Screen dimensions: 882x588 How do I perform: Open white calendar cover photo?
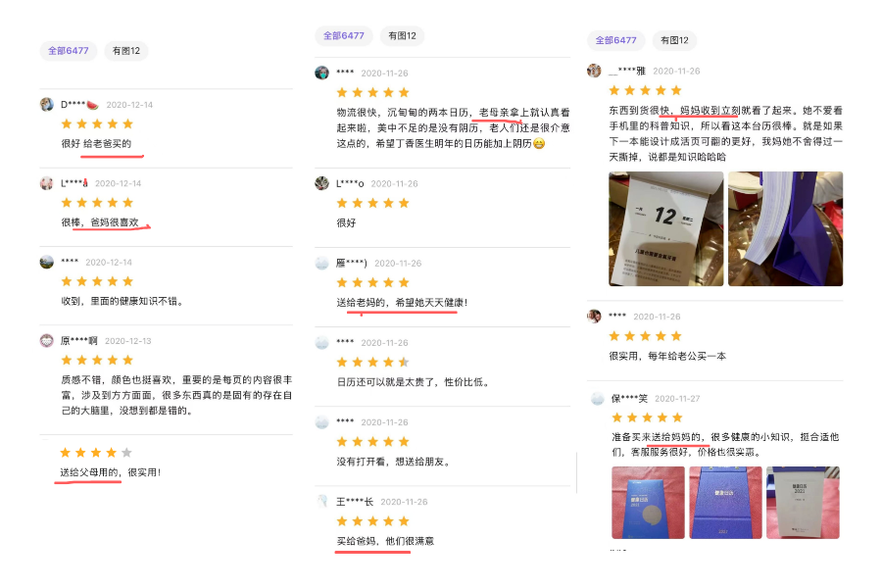[803, 503]
